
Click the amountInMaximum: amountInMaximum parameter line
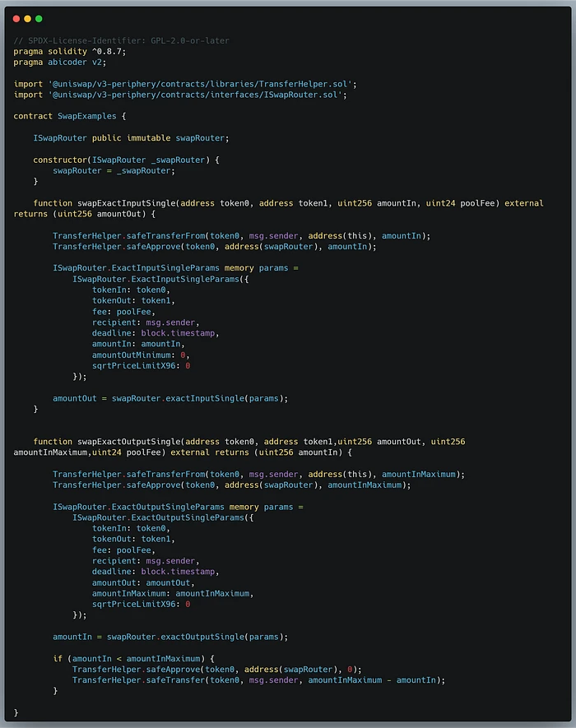172,593
